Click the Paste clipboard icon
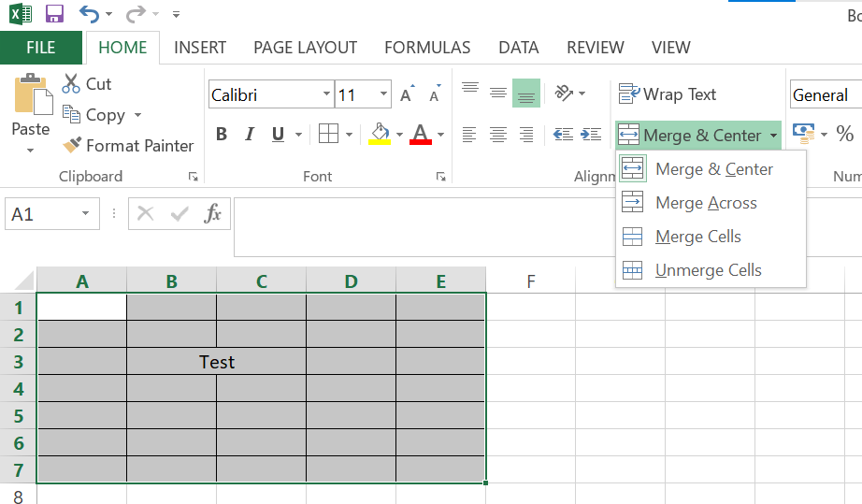The height and width of the screenshot is (504, 862). click(33, 94)
